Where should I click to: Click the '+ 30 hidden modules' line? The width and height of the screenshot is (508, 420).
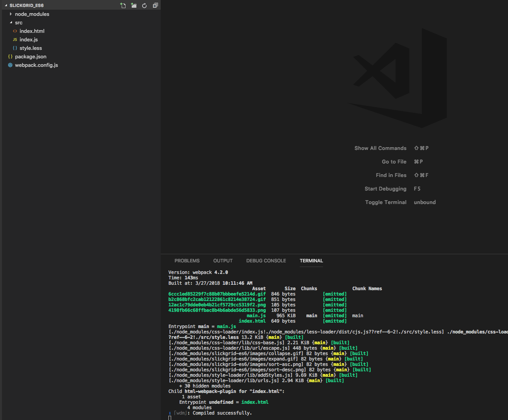tap(205, 386)
